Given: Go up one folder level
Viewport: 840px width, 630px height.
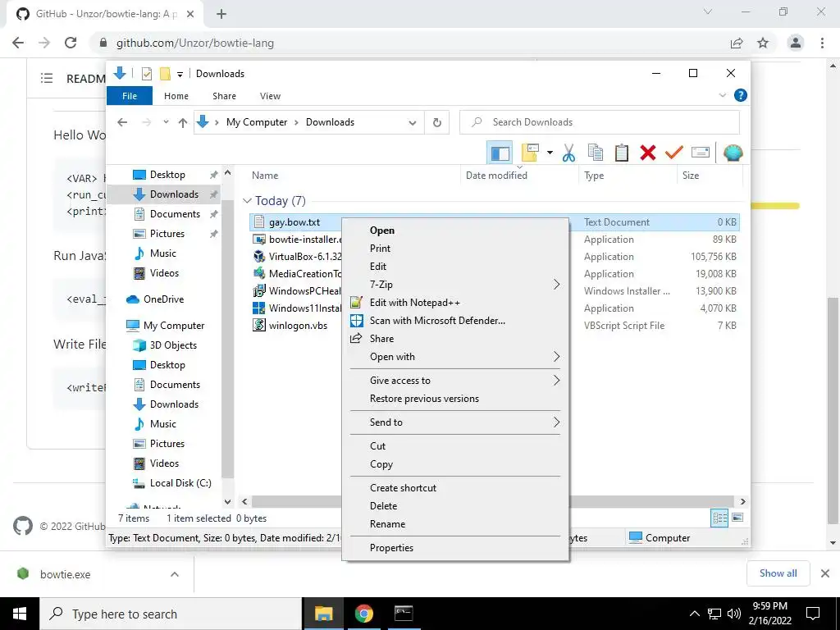Looking at the screenshot, I should [183, 122].
